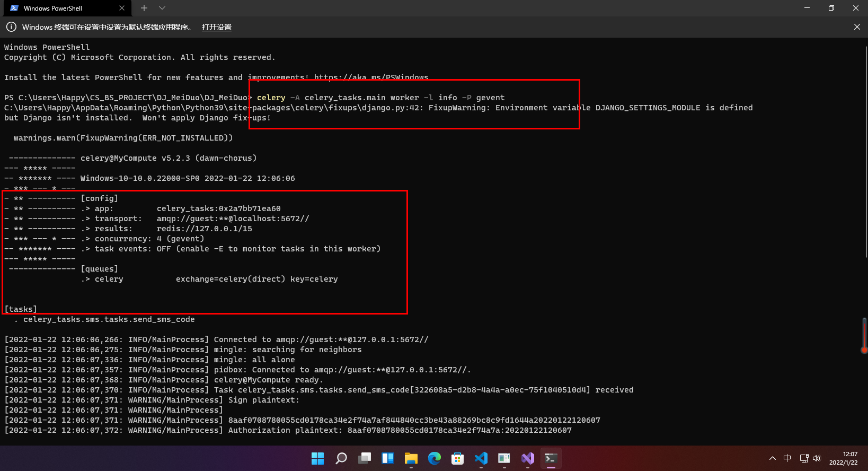Screen dimensions: 868x471
Task: Open the news-style app icon in taskbar
Action: 504,458
